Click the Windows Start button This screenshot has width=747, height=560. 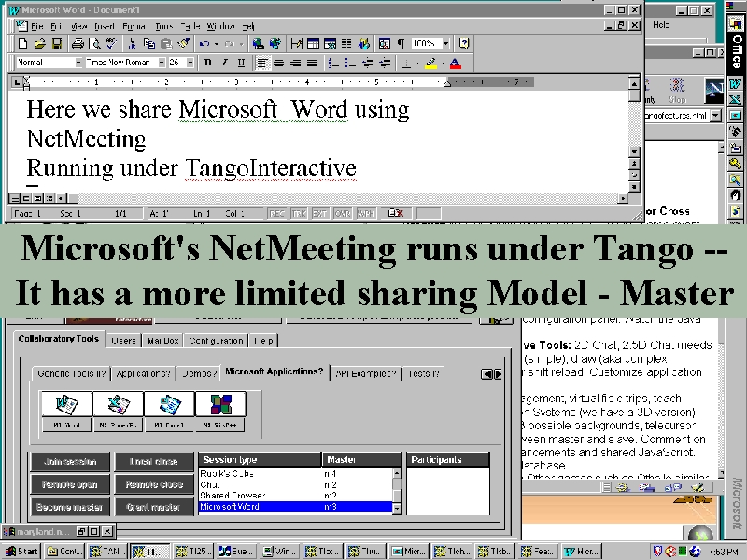pos(21,551)
